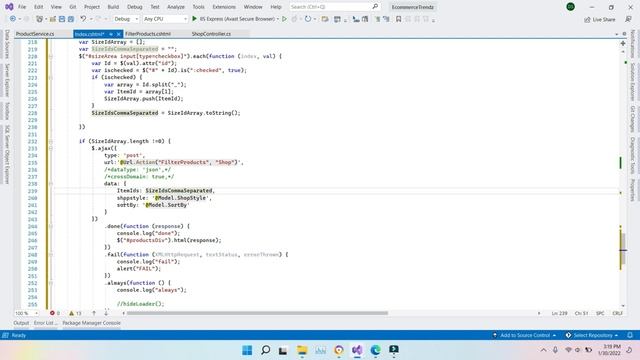
Task: Open Microsoft Edge from the taskbar
Action: 376,350
